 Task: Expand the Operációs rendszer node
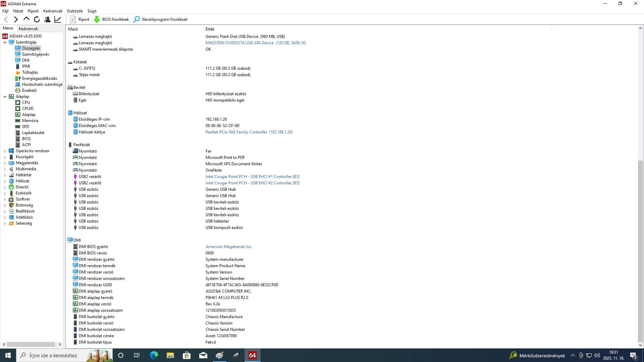5,151
